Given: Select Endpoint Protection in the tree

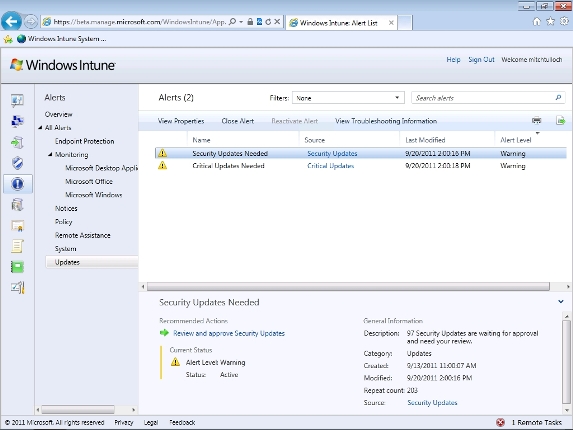Looking at the screenshot, I should pyautogui.click(x=84, y=141).
